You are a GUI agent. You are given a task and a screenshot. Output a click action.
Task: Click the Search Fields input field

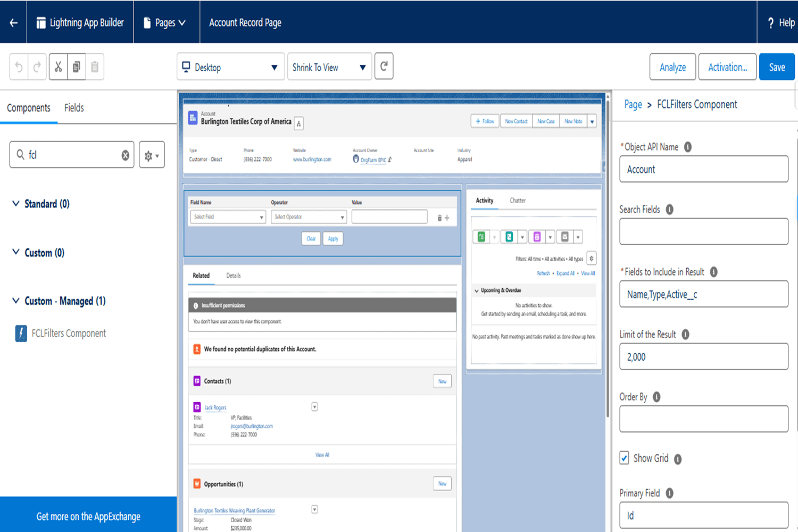704,231
